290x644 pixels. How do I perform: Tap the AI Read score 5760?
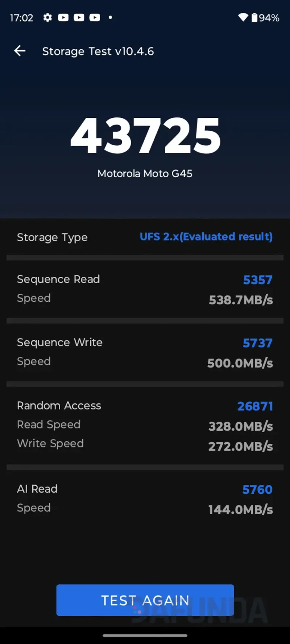(257, 490)
